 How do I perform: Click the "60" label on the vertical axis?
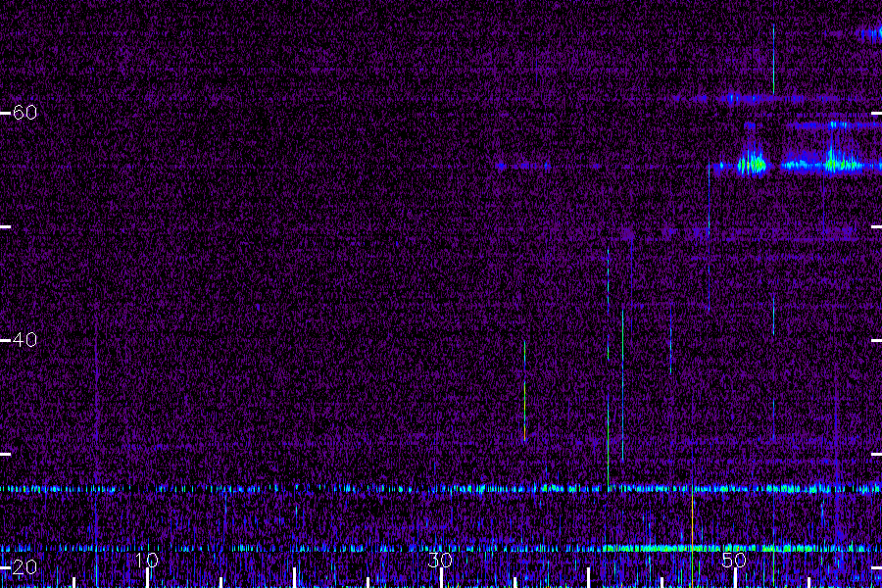[24, 113]
